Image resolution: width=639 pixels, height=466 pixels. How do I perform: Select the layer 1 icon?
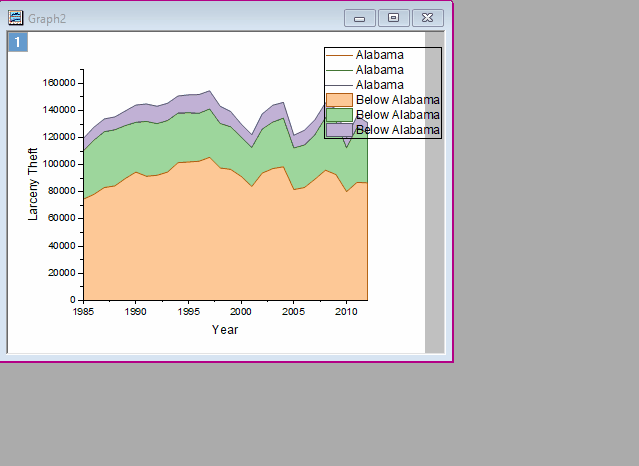(x=18, y=42)
